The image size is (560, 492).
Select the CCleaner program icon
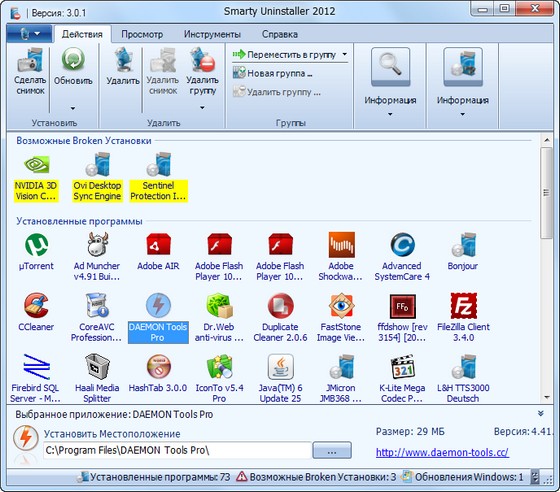36,306
